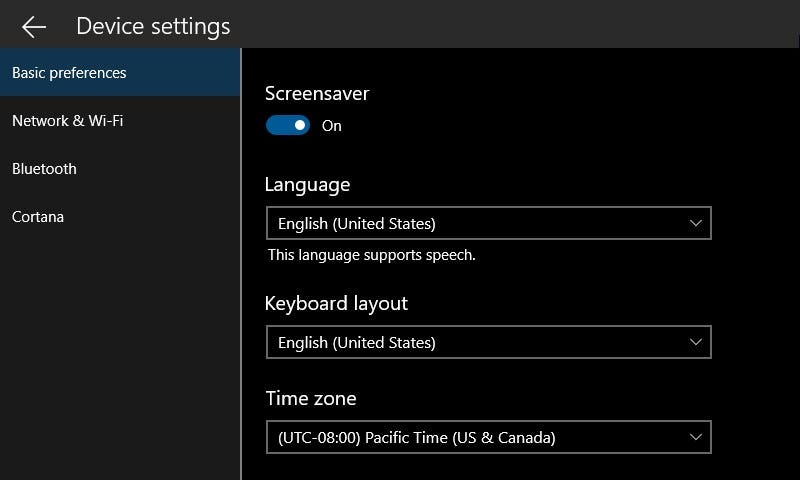
Task: Expand the Language dropdown chevron arrow
Action: (x=695, y=223)
